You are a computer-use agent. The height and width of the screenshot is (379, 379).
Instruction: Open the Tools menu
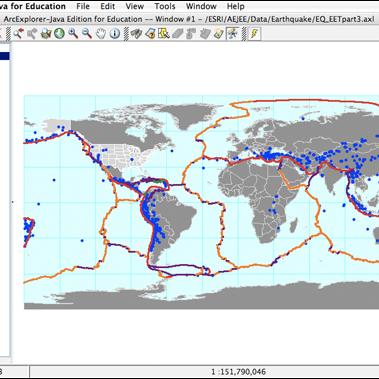click(x=165, y=6)
